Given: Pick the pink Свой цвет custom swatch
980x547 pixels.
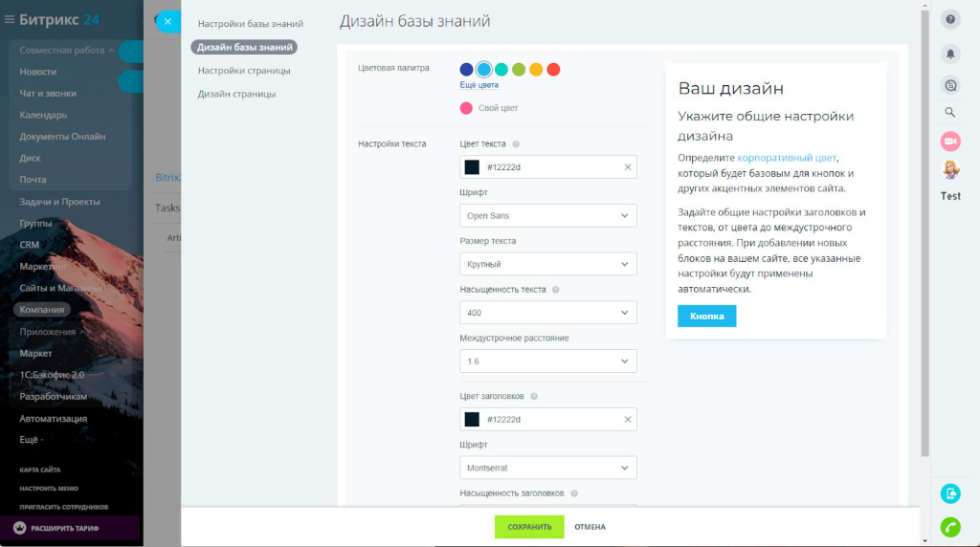Looking at the screenshot, I should click(x=466, y=108).
